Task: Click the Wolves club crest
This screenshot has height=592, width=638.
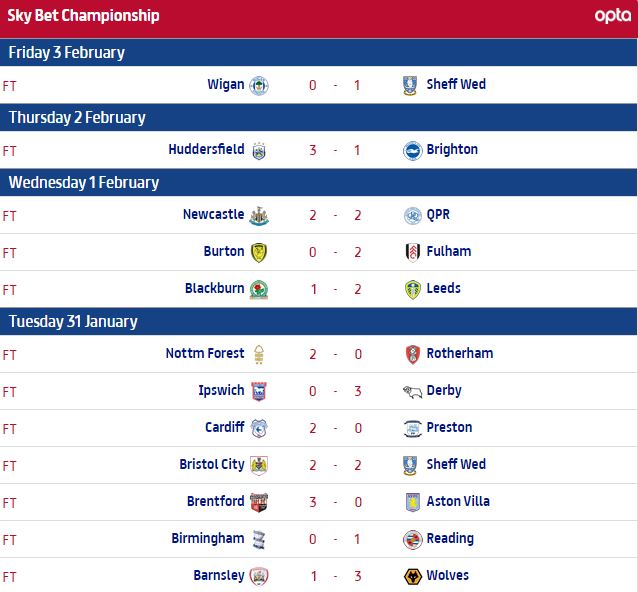Action: [x=411, y=576]
